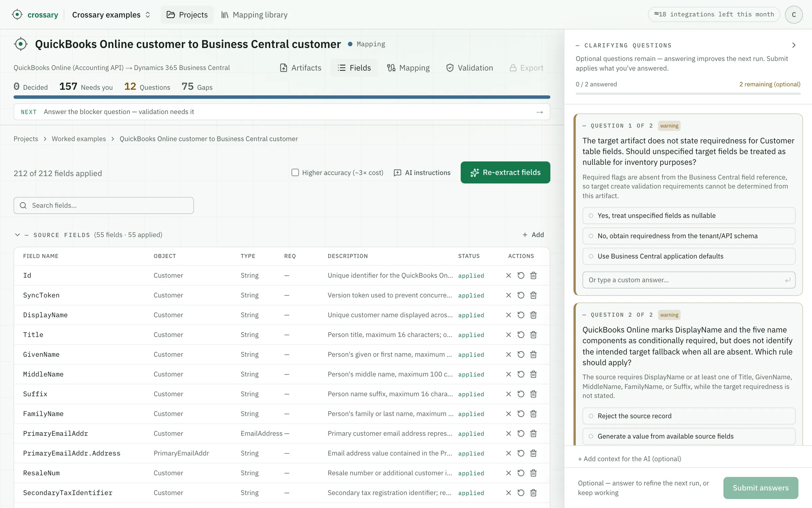Reset the SyncToken field row

pyautogui.click(x=521, y=295)
